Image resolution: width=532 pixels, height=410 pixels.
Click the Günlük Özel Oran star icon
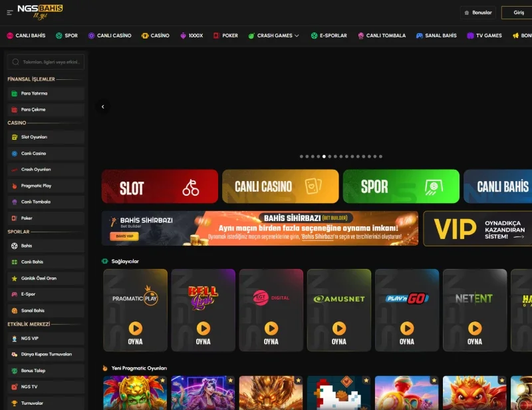coord(14,278)
